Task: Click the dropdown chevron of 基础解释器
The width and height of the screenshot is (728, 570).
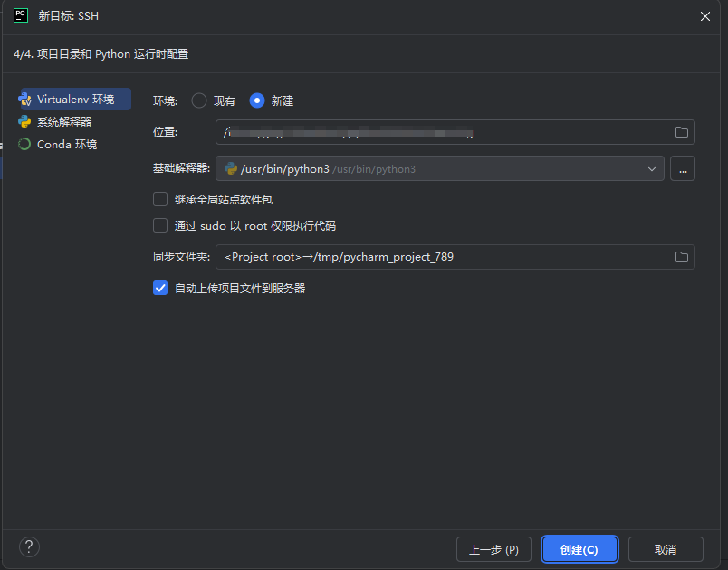Action: point(652,169)
